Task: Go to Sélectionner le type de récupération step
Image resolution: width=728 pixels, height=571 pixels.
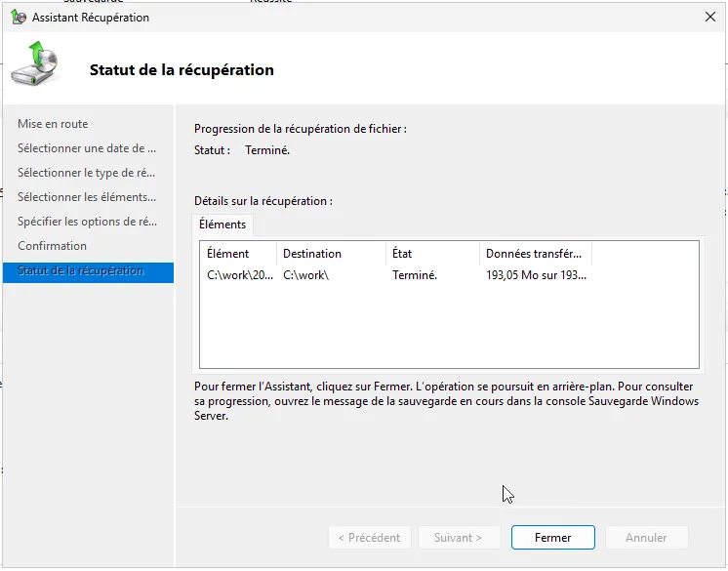Action: point(87,173)
